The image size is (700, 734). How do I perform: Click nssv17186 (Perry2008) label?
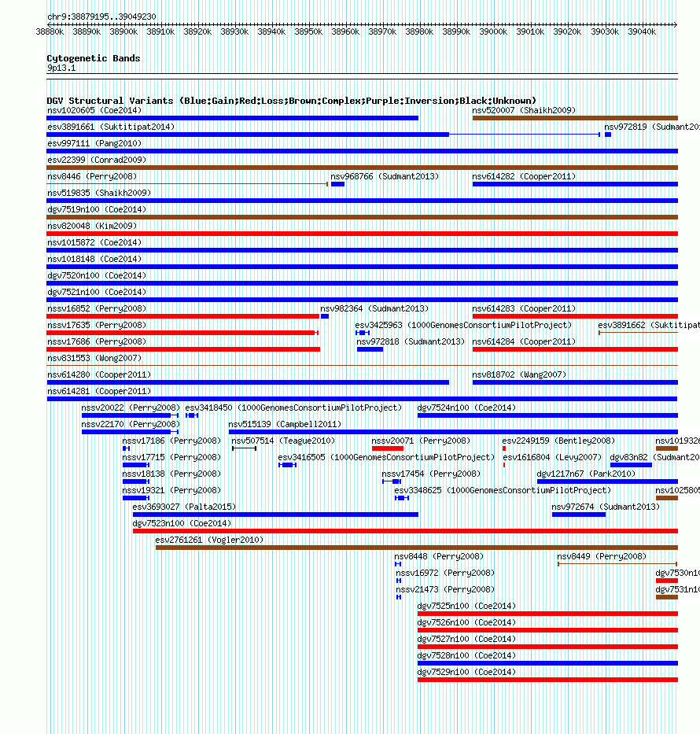point(171,441)
